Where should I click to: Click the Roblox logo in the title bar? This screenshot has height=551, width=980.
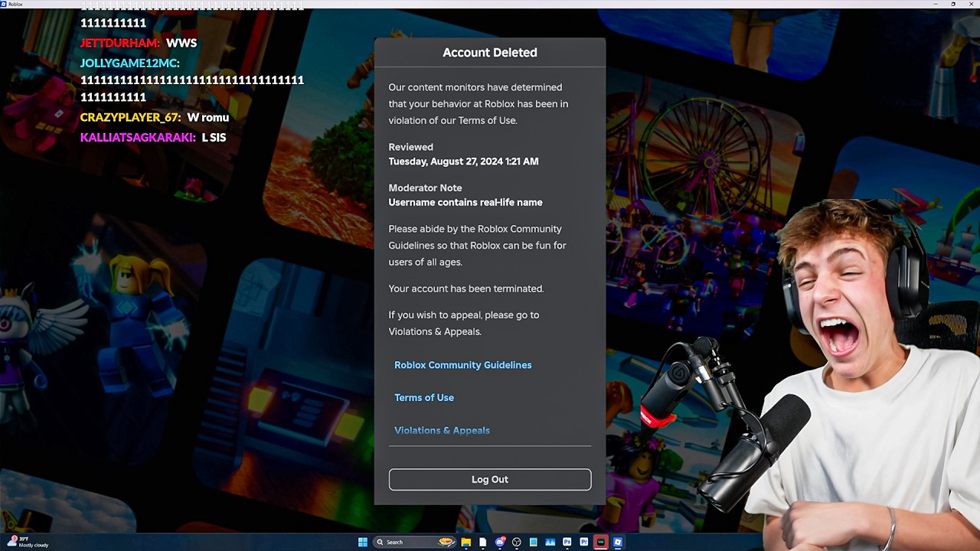[4, 4]
